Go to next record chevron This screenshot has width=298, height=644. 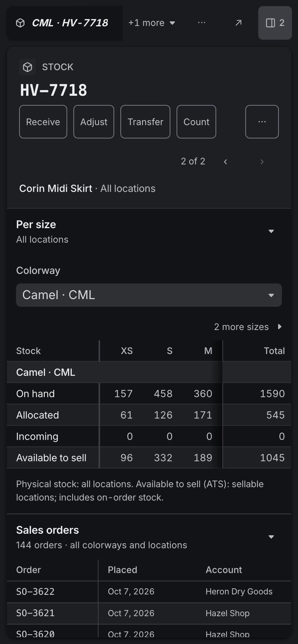[x=262, y=161]
